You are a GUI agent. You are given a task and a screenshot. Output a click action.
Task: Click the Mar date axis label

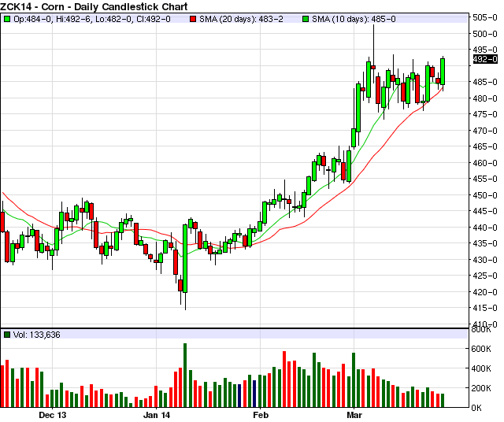point(354,415)
